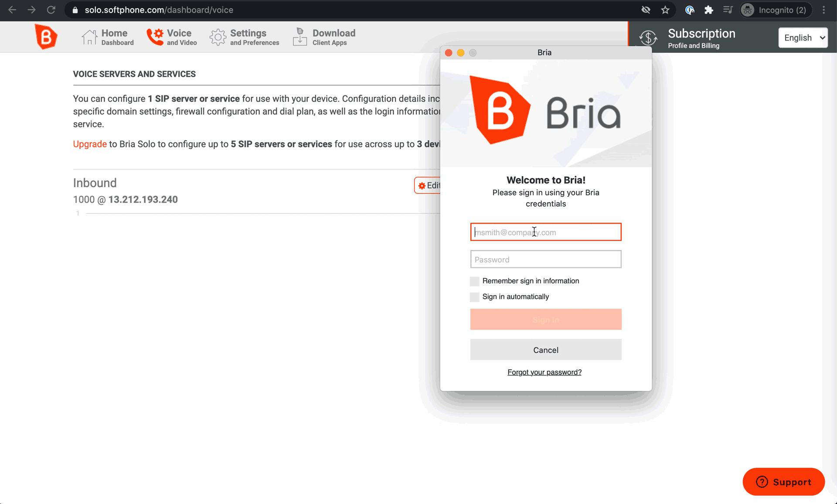Click the Bria home/dashboard icon
The height and width of the screenshot is (504, 837).
(89, 37)
